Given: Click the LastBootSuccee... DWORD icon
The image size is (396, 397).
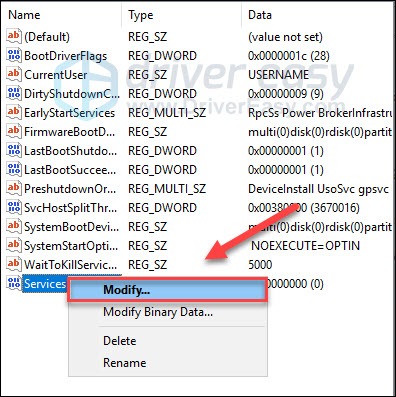Looking at the screenshot, I should pyautogui.click(x=14, y=169).
